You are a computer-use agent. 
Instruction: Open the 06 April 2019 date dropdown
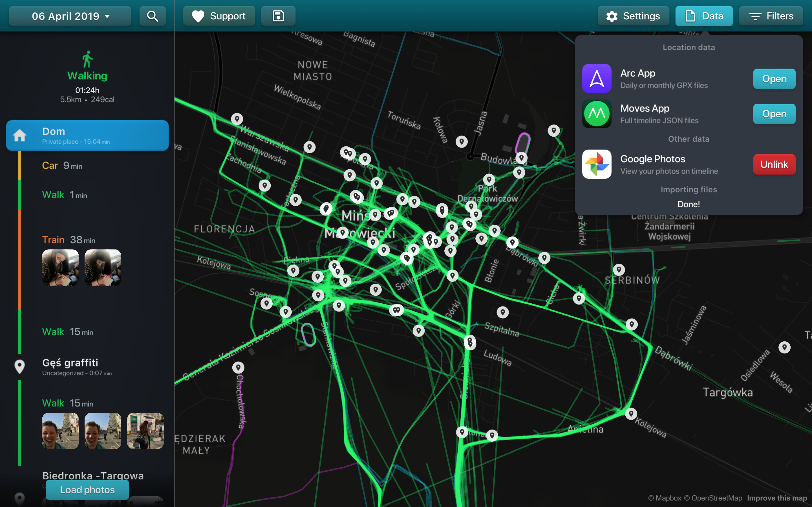[70, 16]
